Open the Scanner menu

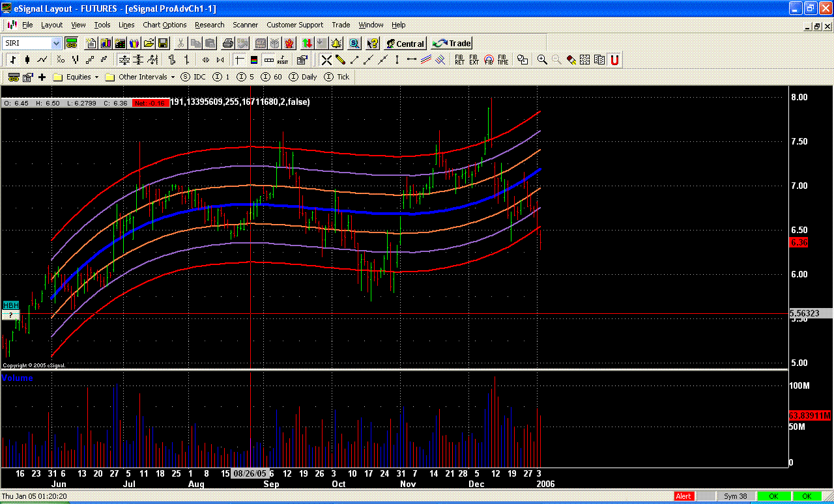point(245,25)
